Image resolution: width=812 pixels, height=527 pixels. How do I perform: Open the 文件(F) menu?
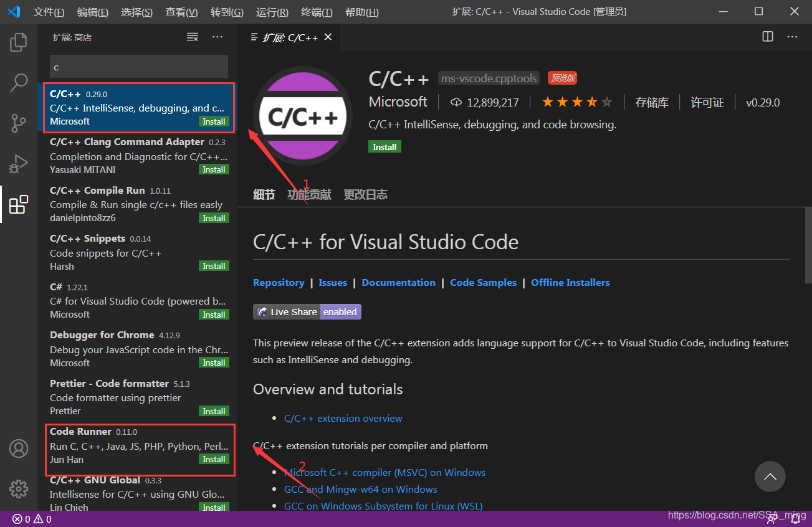coord(49,12)
